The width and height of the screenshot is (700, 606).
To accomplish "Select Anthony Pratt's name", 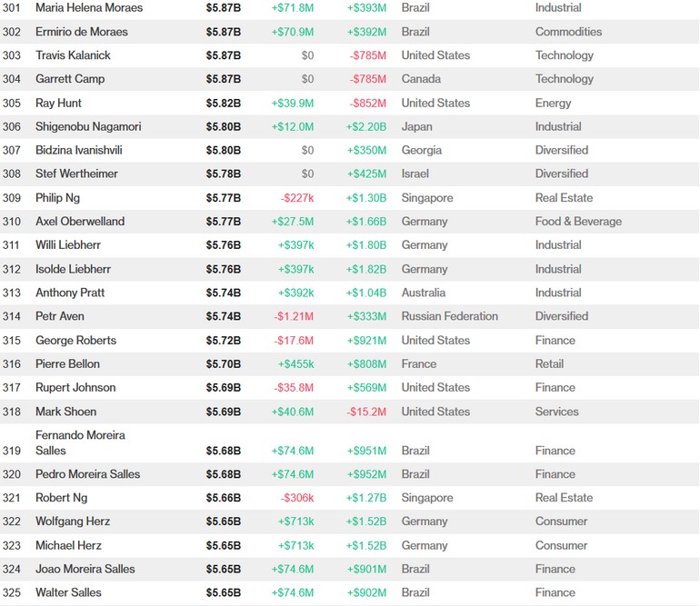I will (x=70, y=293).
